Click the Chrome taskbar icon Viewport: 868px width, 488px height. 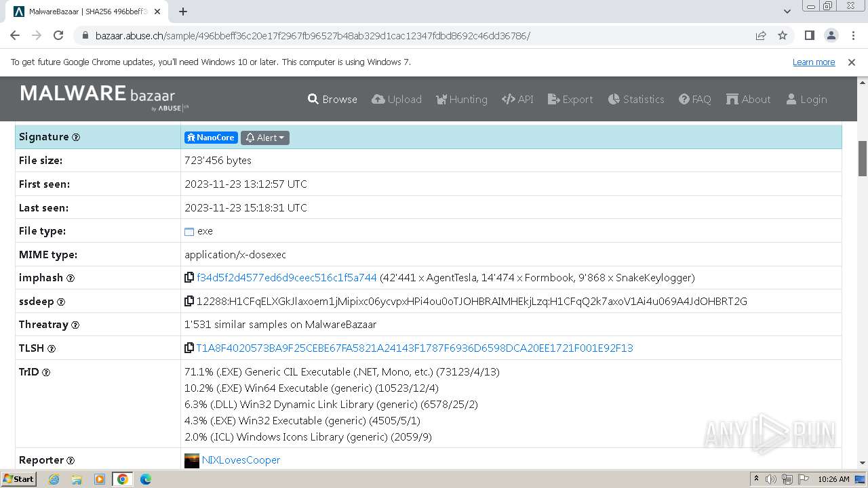click(123, 479)
